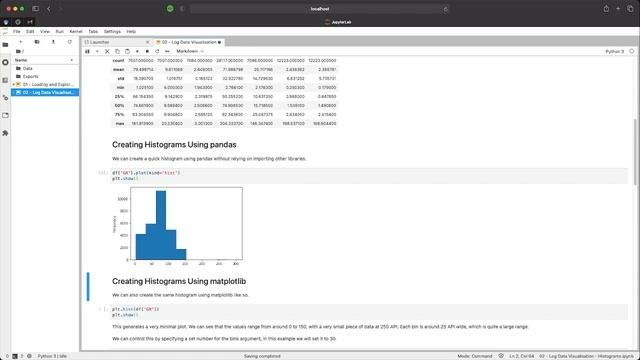Open the Data folder

[x=45, y=69]
